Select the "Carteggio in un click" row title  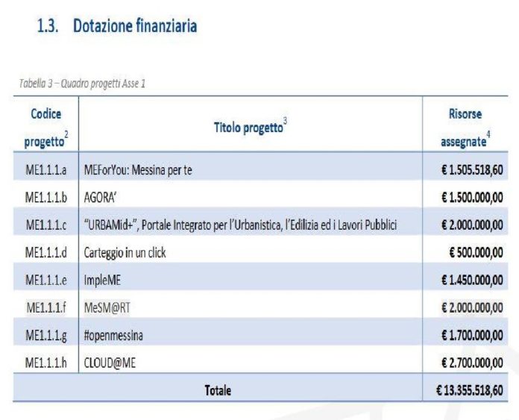[x=125, y=253]
